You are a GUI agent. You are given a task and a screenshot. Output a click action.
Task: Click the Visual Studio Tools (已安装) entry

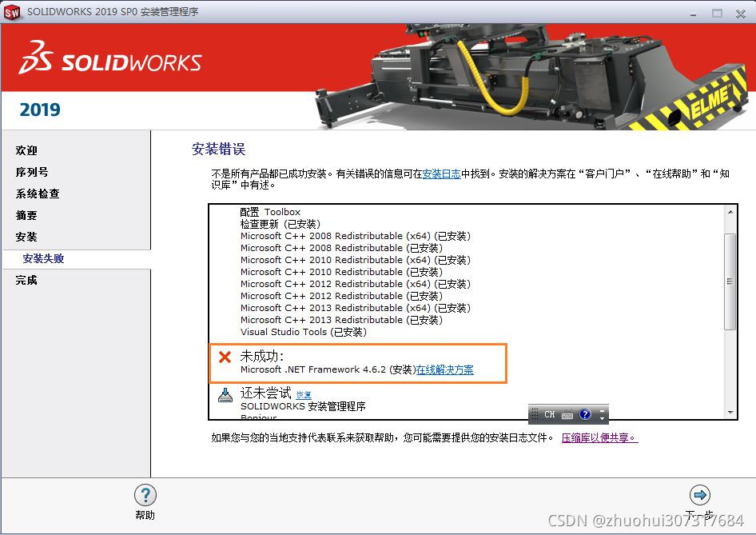pos(303,332)
